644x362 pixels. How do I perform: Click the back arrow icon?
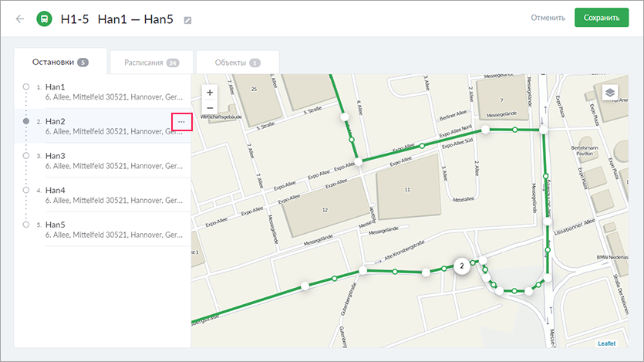20,19
